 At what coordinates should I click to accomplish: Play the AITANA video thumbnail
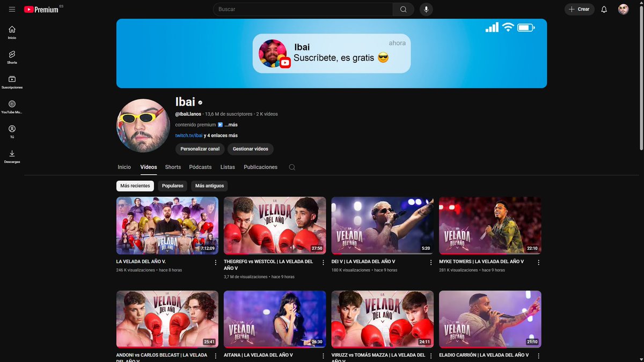pos(275,319)
